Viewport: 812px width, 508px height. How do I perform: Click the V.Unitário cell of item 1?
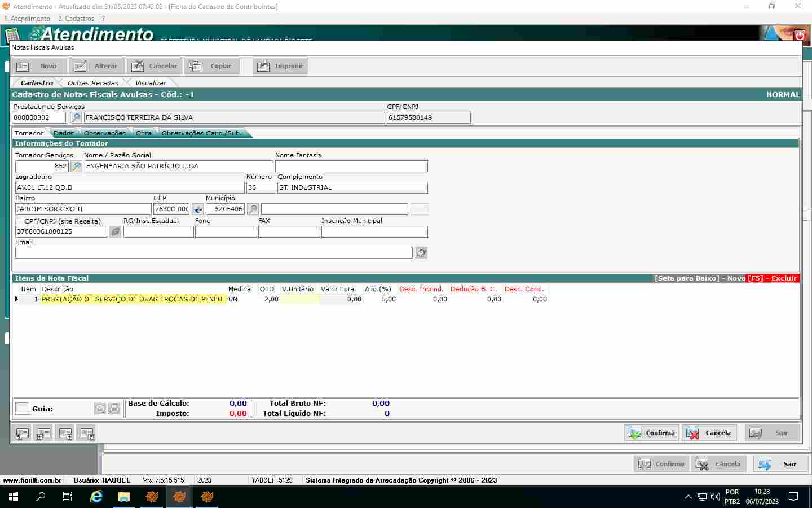(300, 299)
